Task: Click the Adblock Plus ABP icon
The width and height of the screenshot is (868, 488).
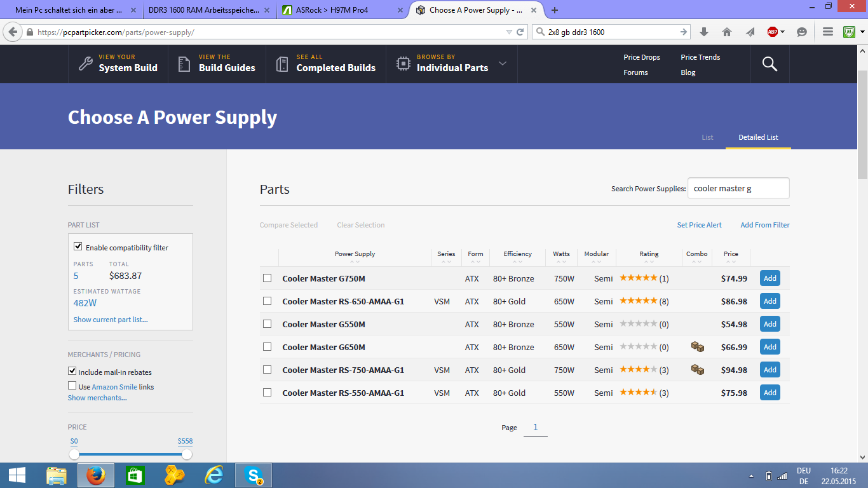Action: click(x=773, y=32)
